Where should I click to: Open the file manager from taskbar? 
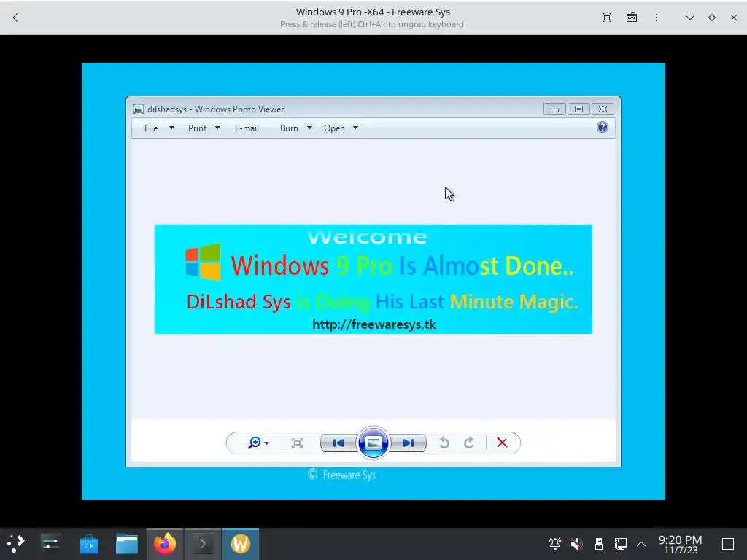click(x=127, y=544)
